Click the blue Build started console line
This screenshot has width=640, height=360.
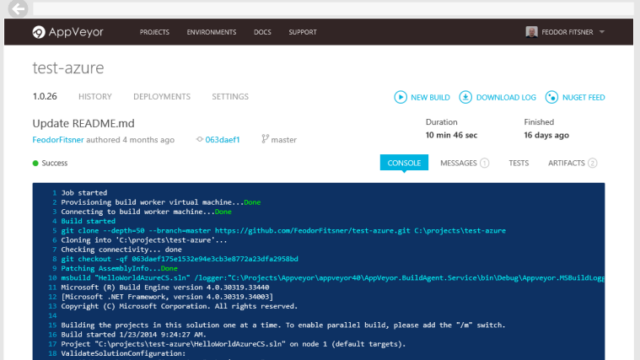tap(88, 221)
